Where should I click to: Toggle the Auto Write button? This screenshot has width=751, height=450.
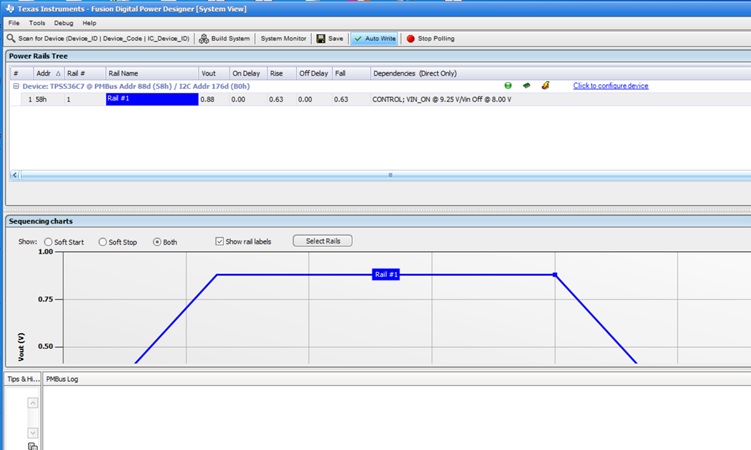click(x=374, y=39)
